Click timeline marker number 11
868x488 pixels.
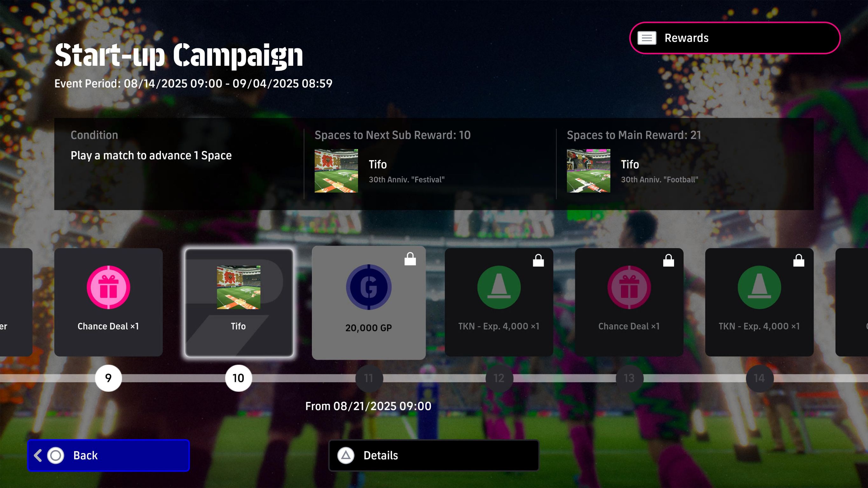369,378
